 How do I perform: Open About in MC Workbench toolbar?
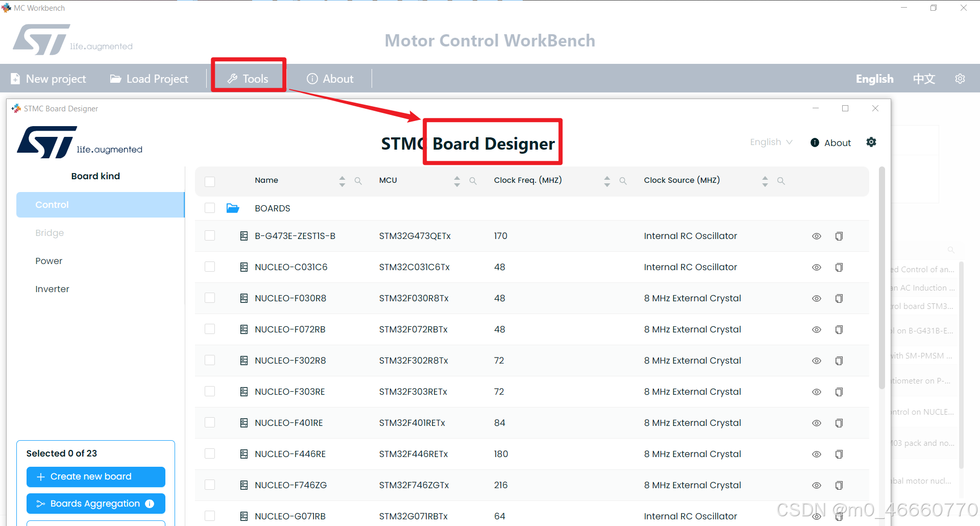click(x=330, y=79)
